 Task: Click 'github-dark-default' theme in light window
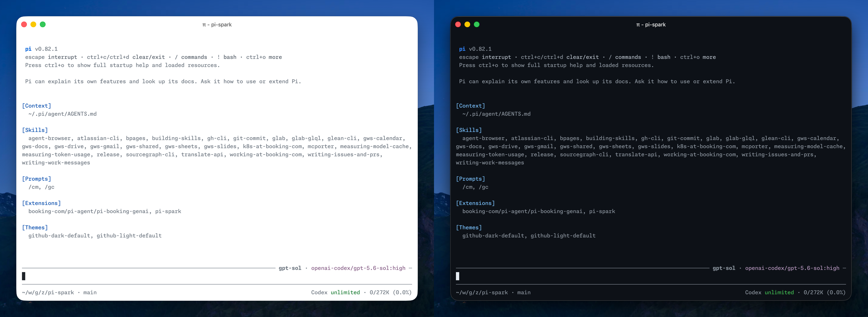coord(59,235)
